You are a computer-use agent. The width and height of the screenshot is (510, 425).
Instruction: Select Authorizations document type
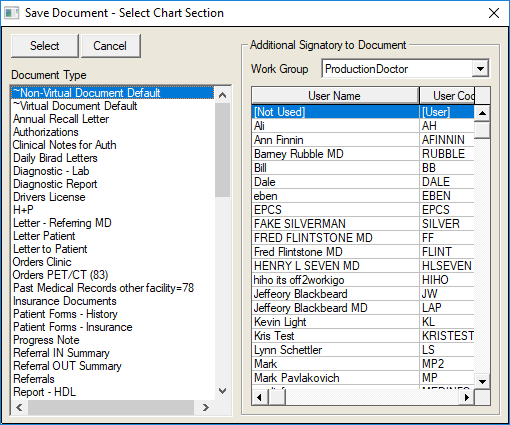[x=113, y=132]
